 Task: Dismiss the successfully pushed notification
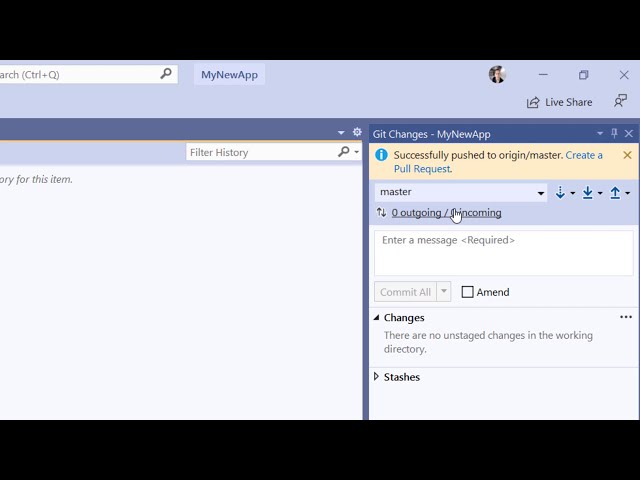tap(627, 155)
